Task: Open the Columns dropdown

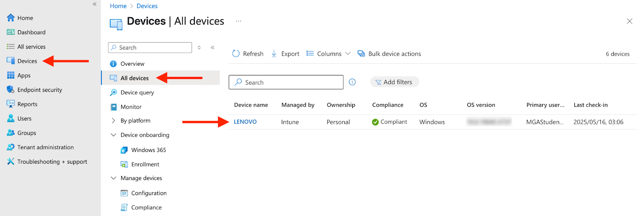Action: [329, 54]
